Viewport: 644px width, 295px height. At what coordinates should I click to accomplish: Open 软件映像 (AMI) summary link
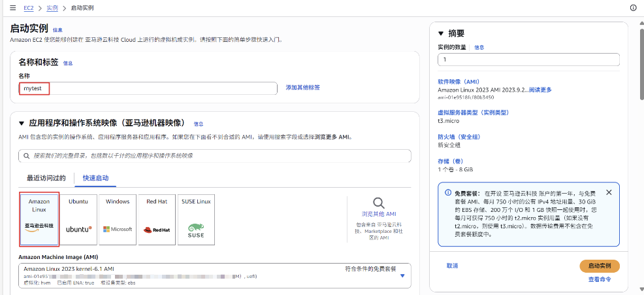459,82
